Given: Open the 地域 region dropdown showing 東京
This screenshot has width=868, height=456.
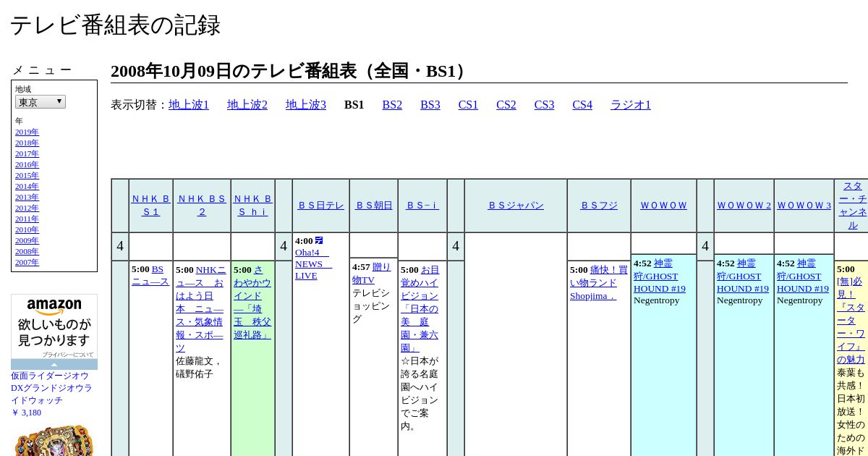Looking at the screenshot, I should 41,102.
